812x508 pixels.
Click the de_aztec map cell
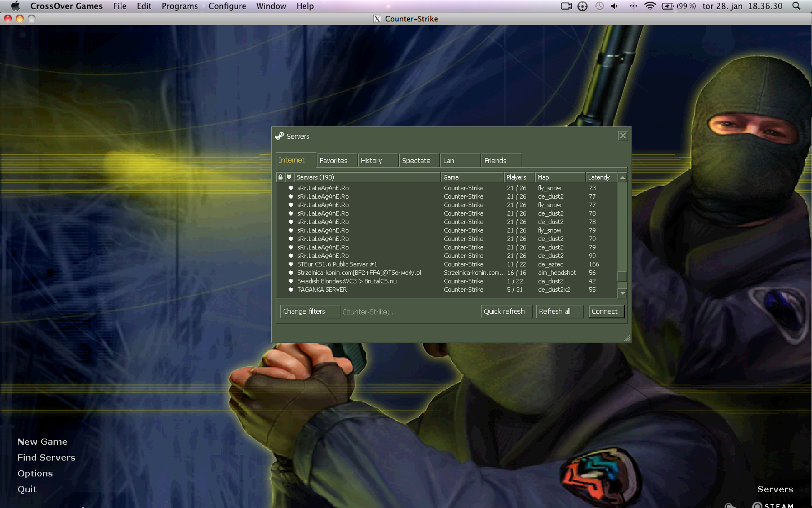pyautogui.click(x=550, y=264)
